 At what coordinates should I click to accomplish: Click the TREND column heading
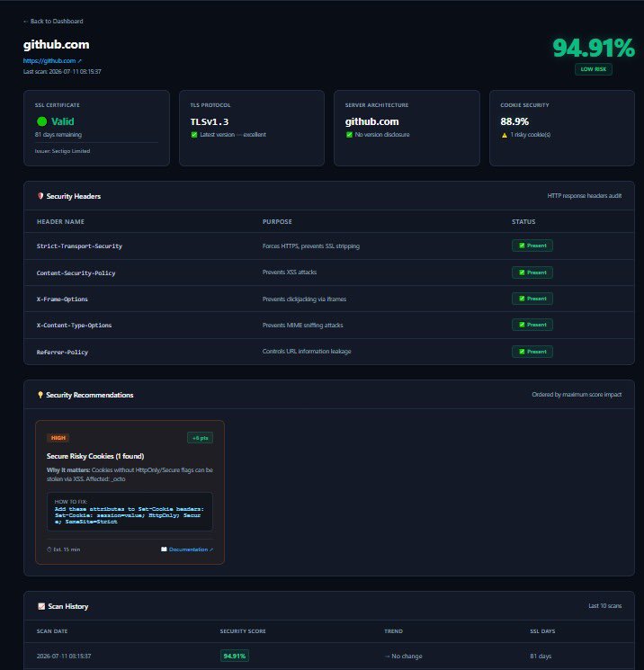pyautogui.click(x=393, y=631)
